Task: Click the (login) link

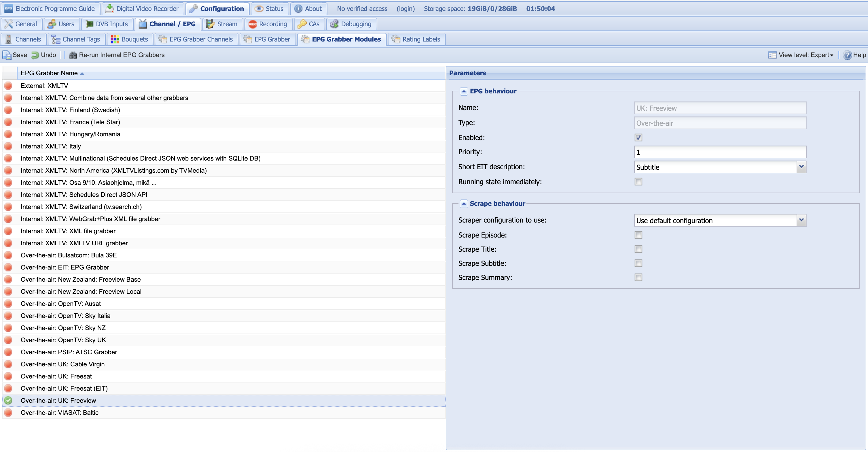Action: [x=405, y=9]
